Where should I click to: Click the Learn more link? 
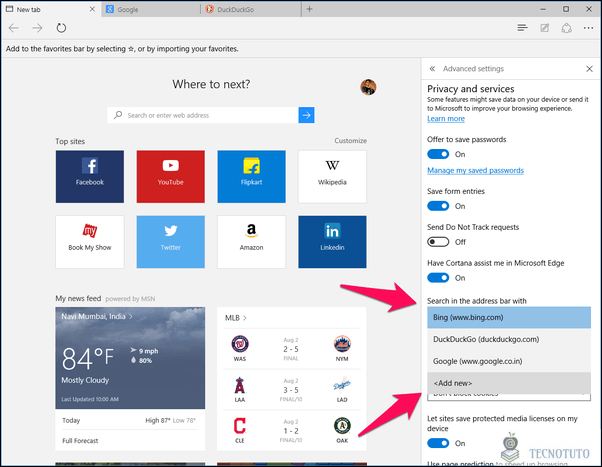446,119
